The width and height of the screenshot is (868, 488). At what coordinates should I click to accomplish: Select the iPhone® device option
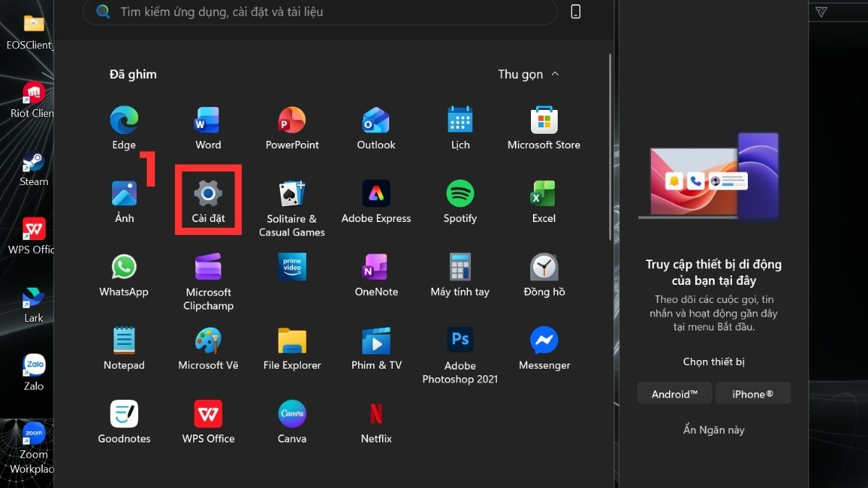pos(753,393)
